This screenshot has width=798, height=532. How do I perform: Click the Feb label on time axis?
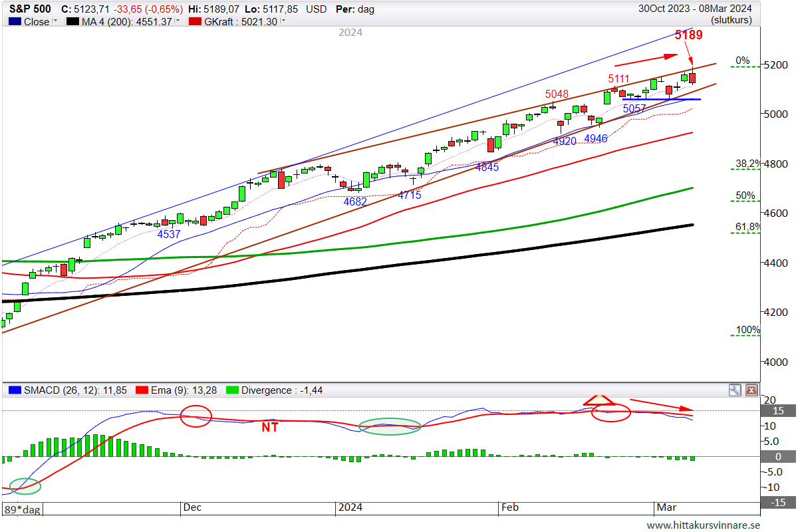coord(509,507)
